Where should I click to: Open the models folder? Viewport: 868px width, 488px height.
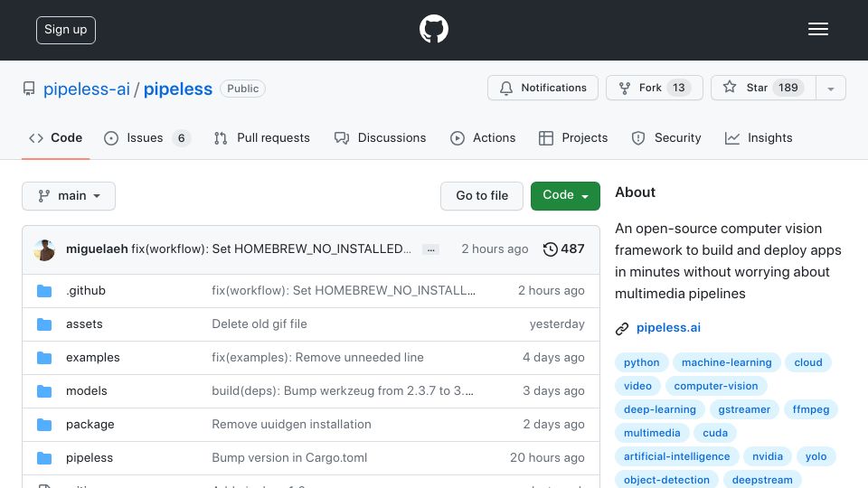click(x=87, y=390)
